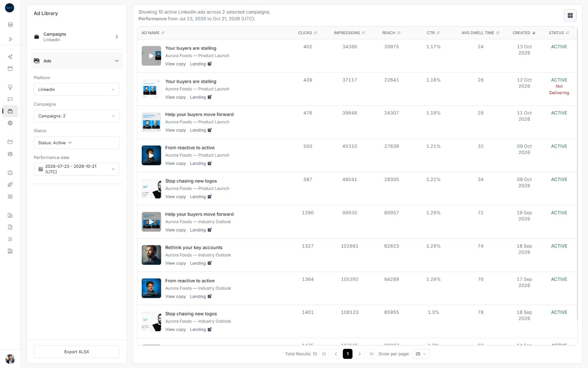Open the four-circles apps icon in sidebar

(x=10, y=197)
